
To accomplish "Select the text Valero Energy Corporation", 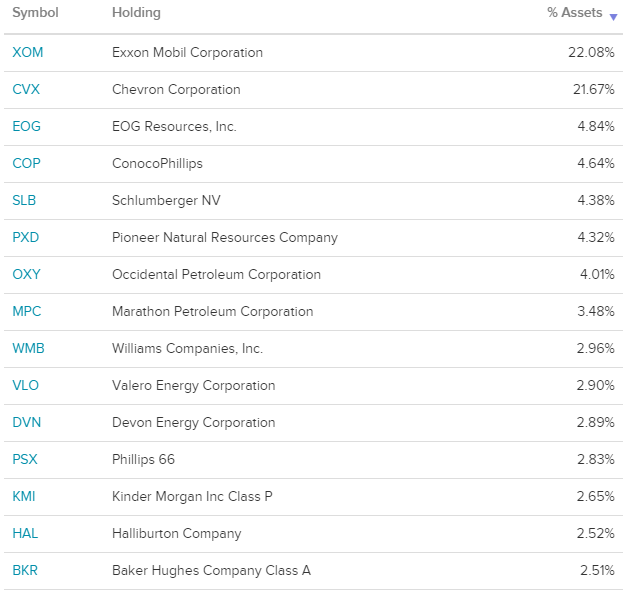I will coord(194,386).
